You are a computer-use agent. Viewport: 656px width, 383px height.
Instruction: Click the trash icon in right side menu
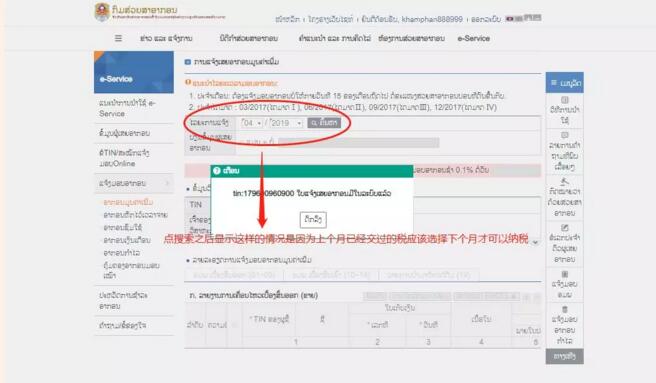click(564, 309)
